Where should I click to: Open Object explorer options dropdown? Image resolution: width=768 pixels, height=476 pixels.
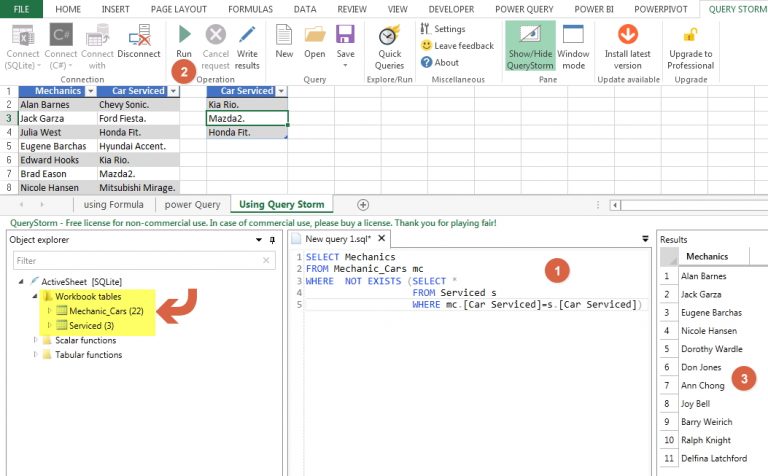point(259,240)
